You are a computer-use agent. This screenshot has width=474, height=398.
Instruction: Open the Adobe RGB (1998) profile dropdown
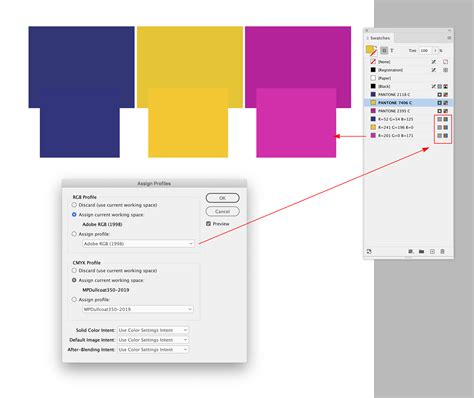[138, 244]
